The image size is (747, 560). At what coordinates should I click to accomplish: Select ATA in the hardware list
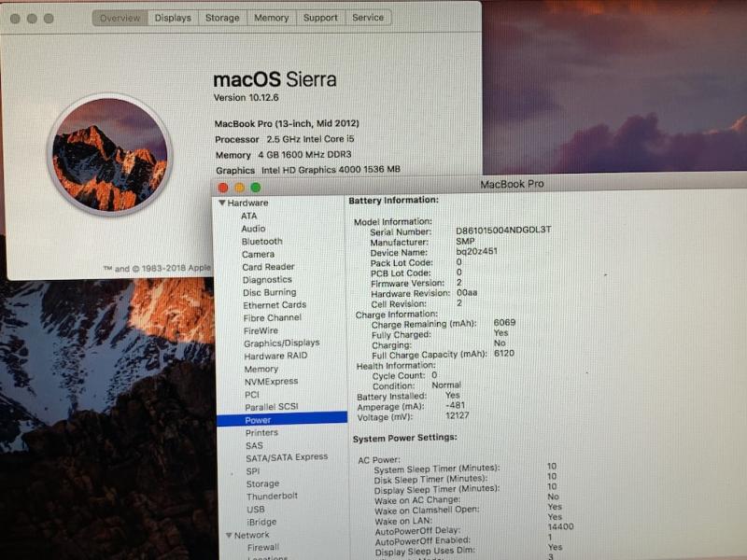248,216
